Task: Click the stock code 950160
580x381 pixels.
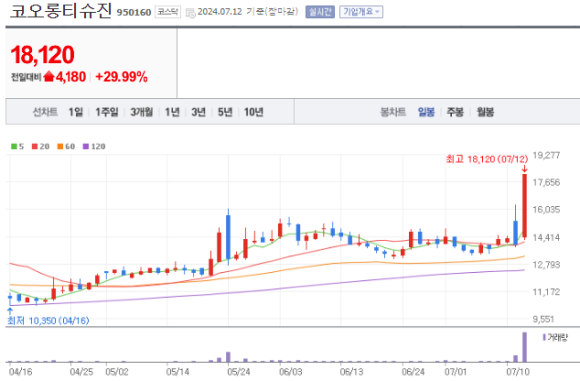Action: [x=134, y=12]
